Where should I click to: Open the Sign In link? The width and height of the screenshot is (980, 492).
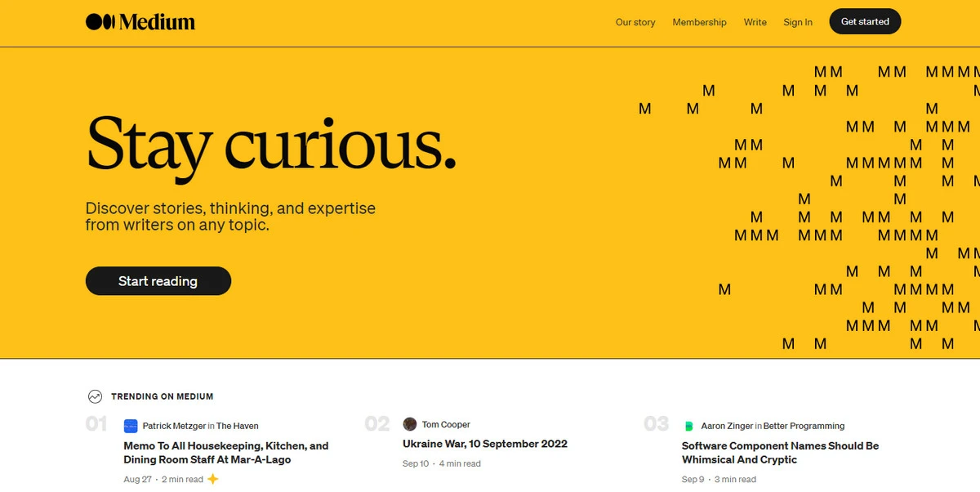tap(798, 22)
